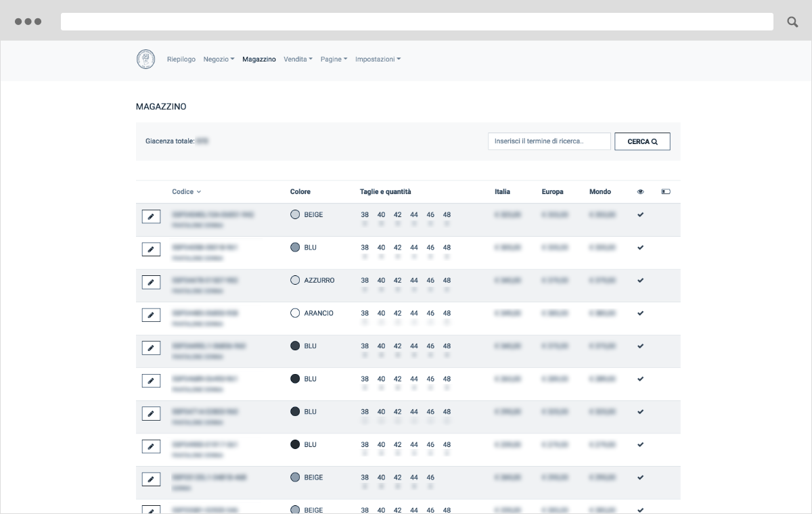Click the edit pencil for the ARANCIO row
This screenshot has height=514, width=812.
click(151, 315)
